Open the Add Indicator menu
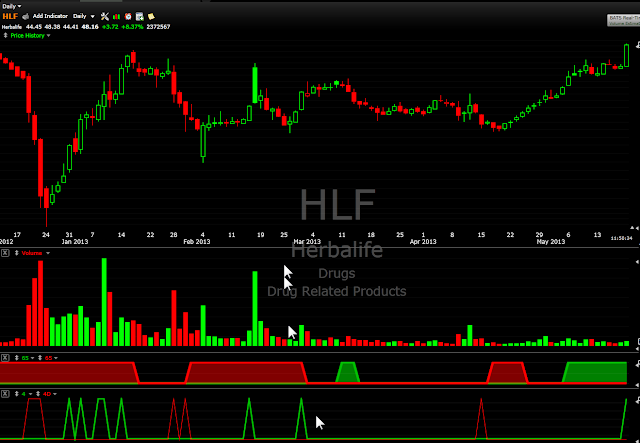The height and width of the screenshot is (443, 640). point(50,16)
